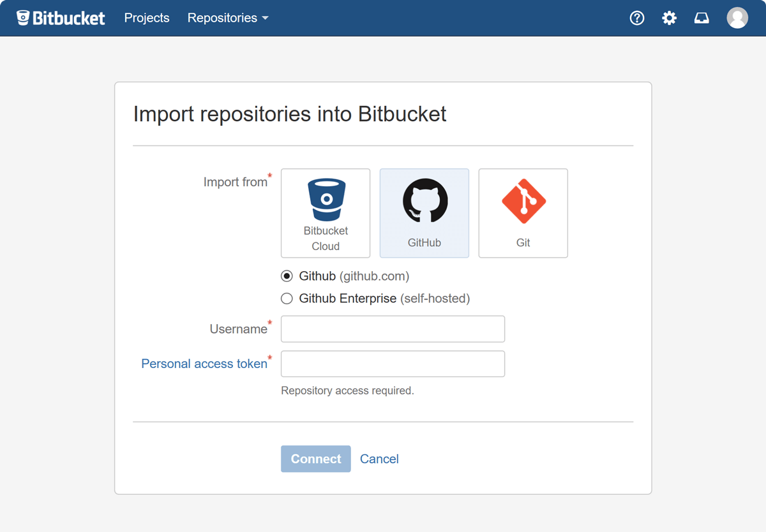This screenshot has height=532, width=766.
Task: Click Repositories in the top navigation
Action: [222, 18]
